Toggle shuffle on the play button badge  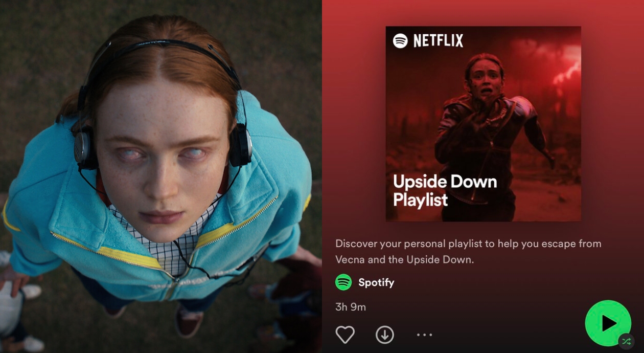coord(626,341)
